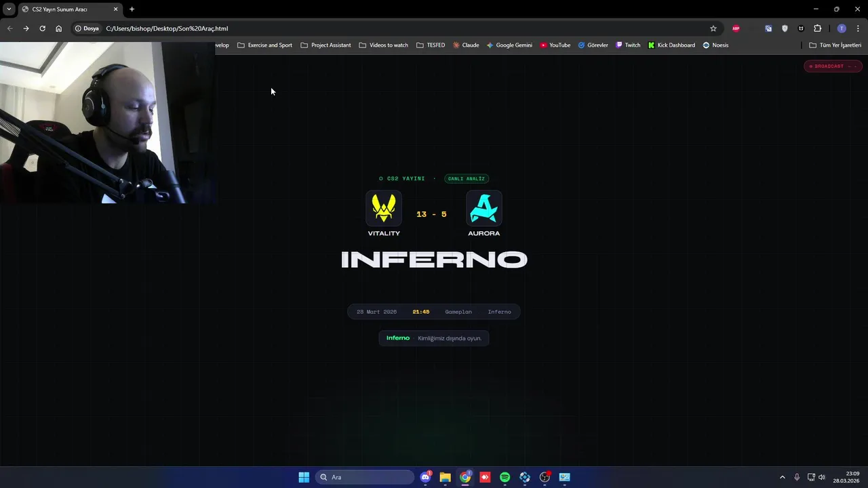Bookmark this page with the star icon
This screenshot has height=488, width=868.
pyautogui.click(x=713, y=28)
